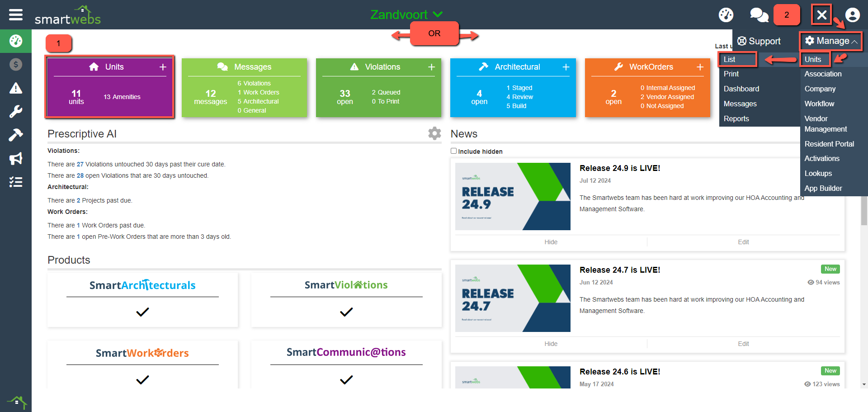Select Messages in Units submenu
Viewport: 868px width, 412px height.
(x=740, y=104)
